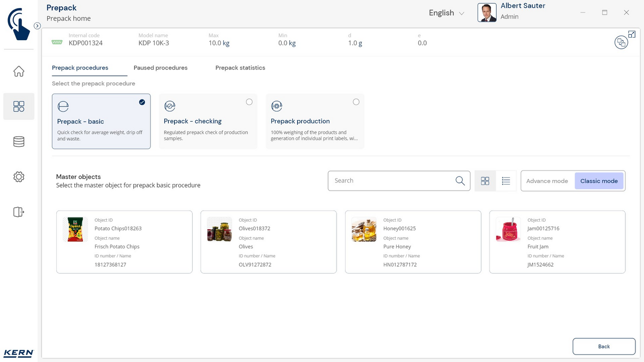Viewport: 644px width, 362px height.
Task: Open the English language dropdown
Action: [x=446, y=13]
